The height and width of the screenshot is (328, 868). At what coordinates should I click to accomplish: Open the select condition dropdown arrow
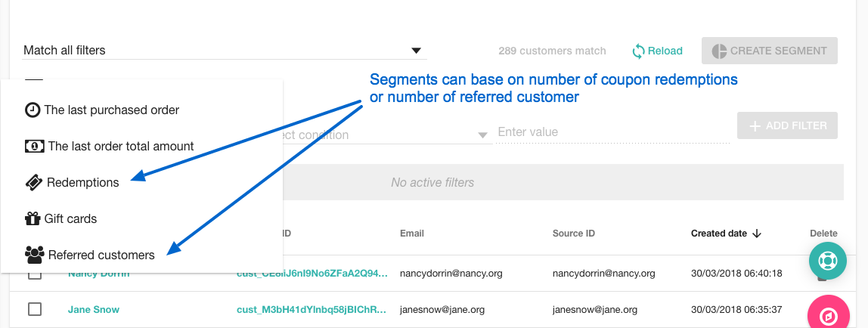pyautogui.click(x=482, y=135)
